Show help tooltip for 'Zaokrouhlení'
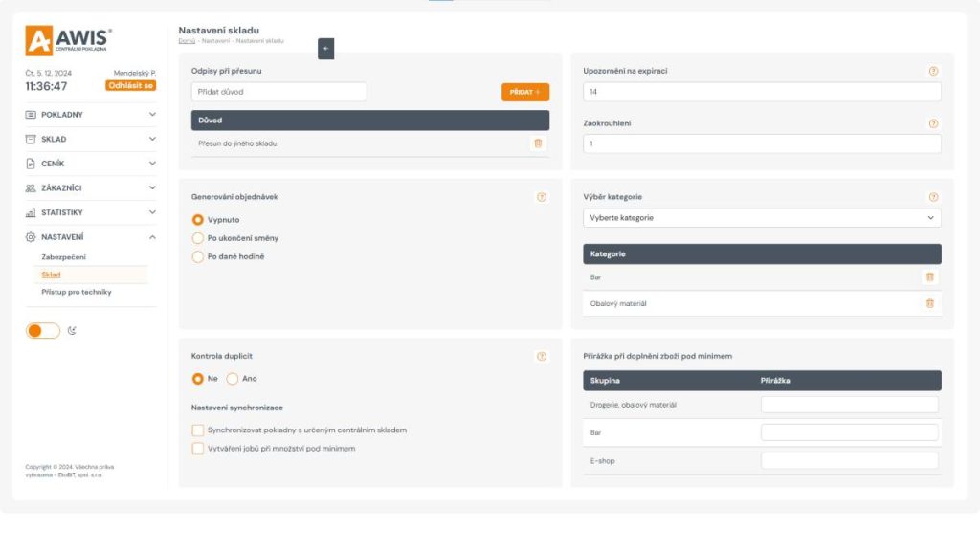The height and width of the screenshot is (551, 980). (x=933, y=123)
